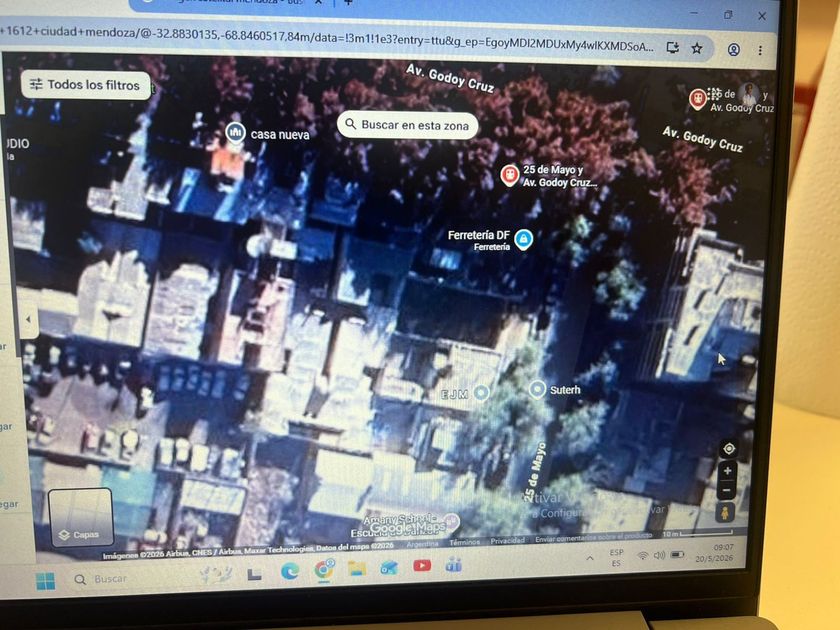Image resolution: width=840 pixels, height=630 pixels.
Task: Collapse the side panel arrow
Action: tap(28, 319)
